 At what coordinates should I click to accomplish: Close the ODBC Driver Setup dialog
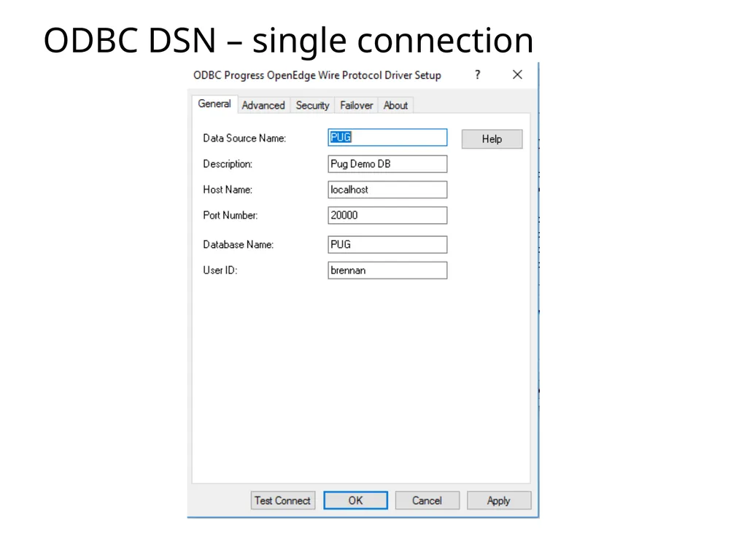click(517, 75)
